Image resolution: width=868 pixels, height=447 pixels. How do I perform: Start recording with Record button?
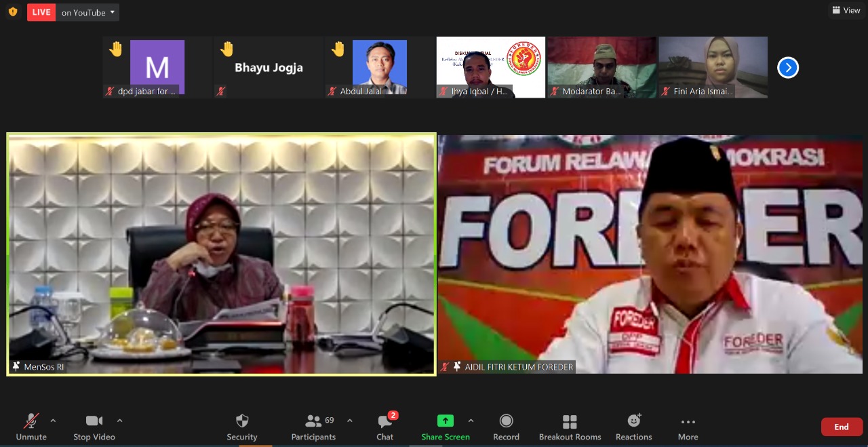[506, 427]
